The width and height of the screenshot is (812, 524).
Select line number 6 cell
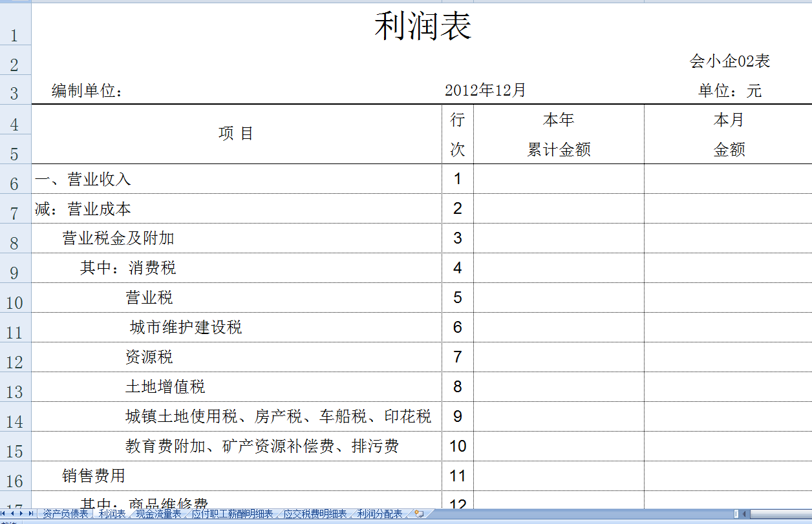pyautogui.click(x=458, y=328)
